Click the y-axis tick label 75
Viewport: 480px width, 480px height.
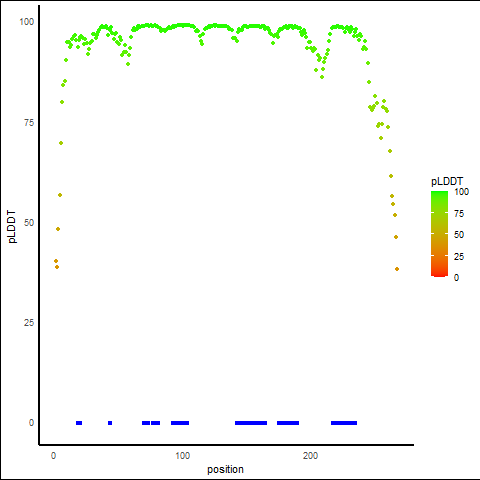pyautogui.click(x=29, y=123)
